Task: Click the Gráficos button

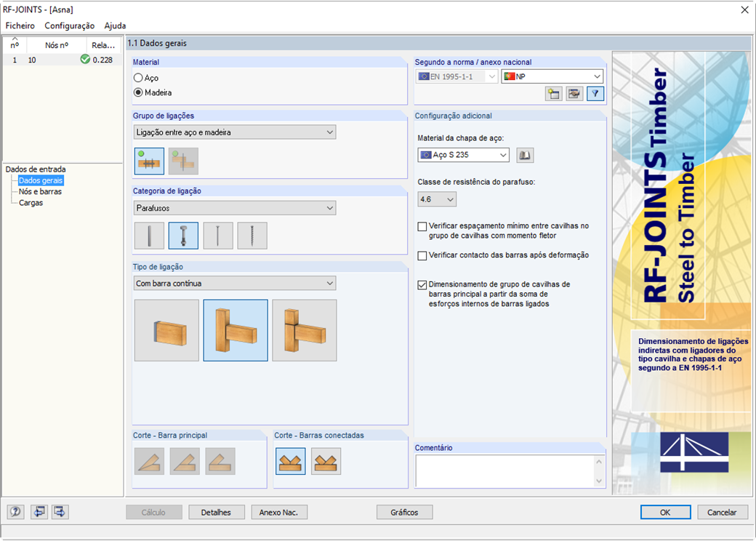Action: point(404,512)
